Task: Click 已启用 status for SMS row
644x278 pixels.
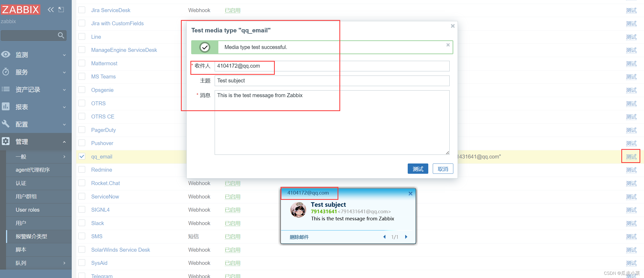Action: point(232,236)
